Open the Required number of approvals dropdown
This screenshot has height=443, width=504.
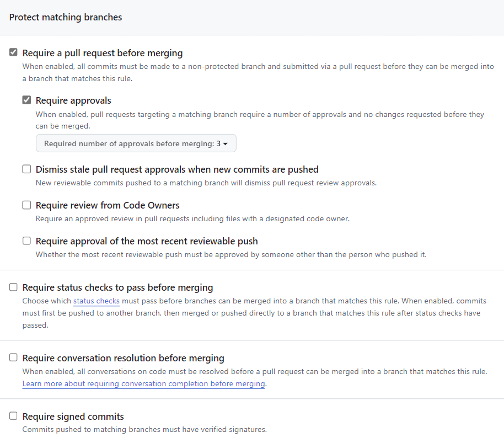pyautogui.click(x=136, y=143)
